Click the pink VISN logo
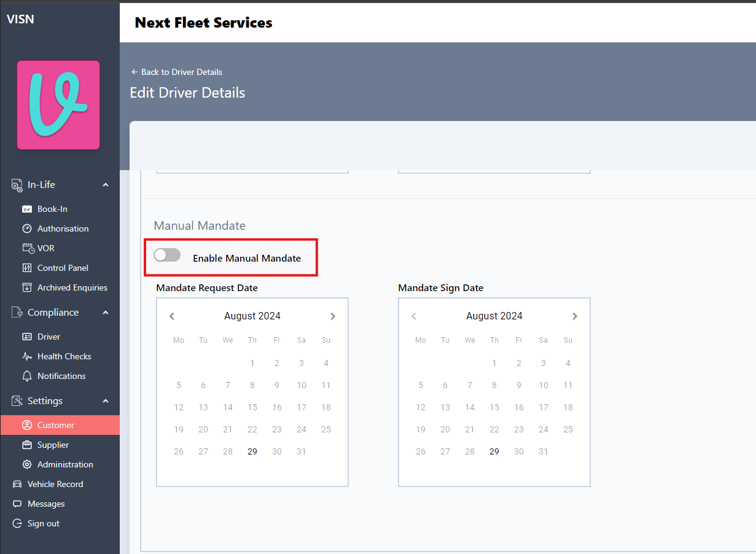The width and height of the screenshot is (756, 554). (58, 105)
